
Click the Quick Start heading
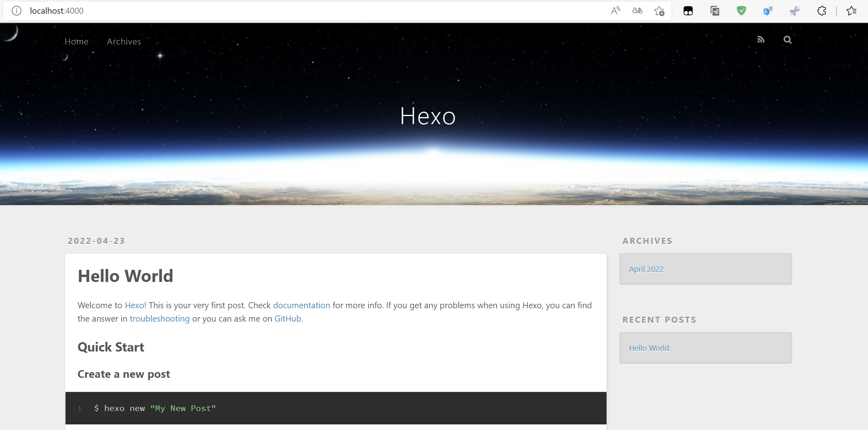point(111,347)
